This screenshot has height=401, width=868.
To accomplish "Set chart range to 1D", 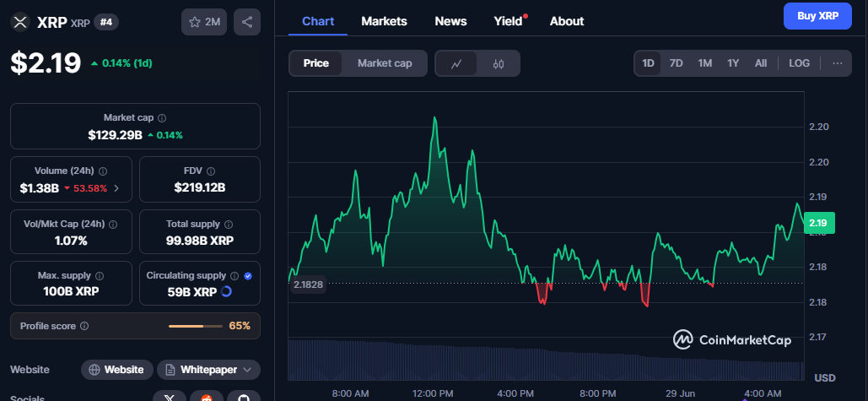I will point(648,63).
